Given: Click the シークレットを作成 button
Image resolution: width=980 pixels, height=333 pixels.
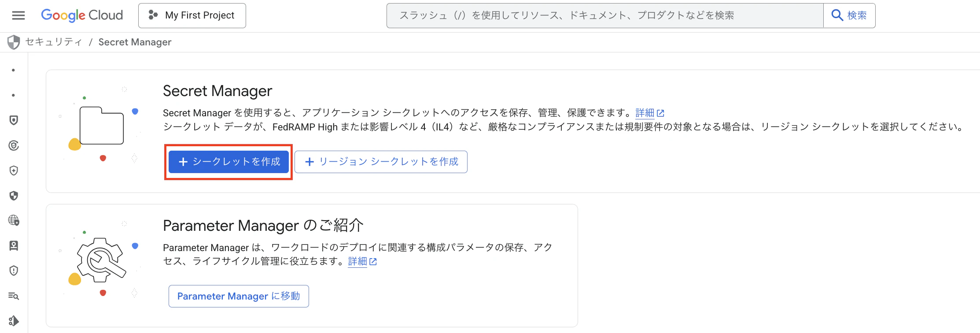Looking at the screenshot, I should pyautogui.click(x=228, y=162).
